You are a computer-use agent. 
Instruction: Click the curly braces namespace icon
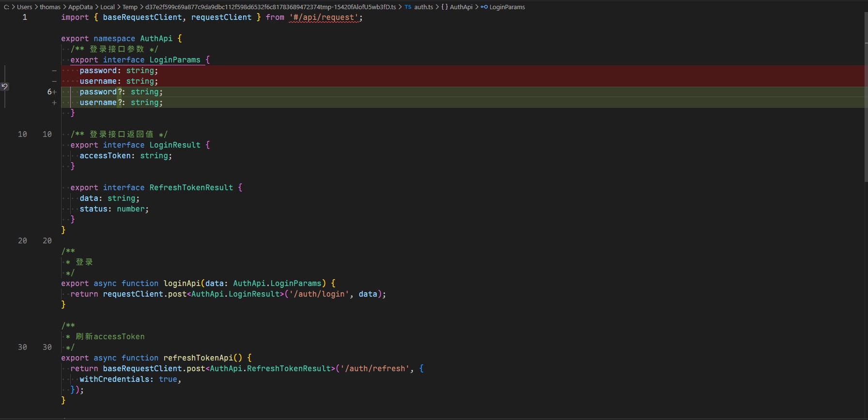click(x=444, y=7)
